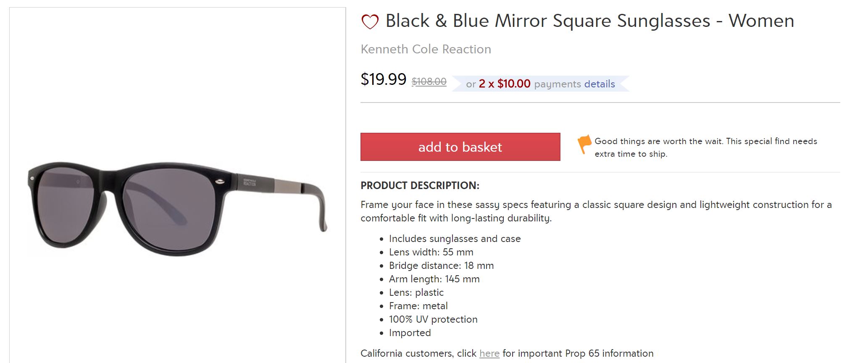This screenshot has height=363, width=868.
Task: Click the 'Imported' bullet item
Action: pyautogui.click(x=410, y=333)
